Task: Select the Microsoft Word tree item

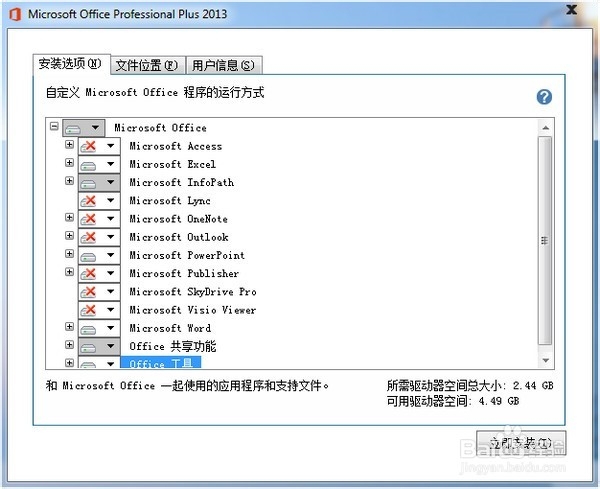Action: tap(170, 328)
